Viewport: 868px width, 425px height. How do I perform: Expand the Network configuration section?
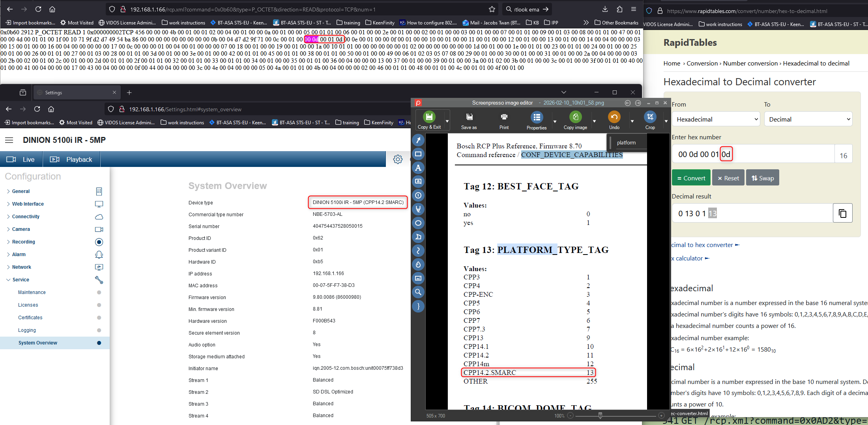point(21,267)
